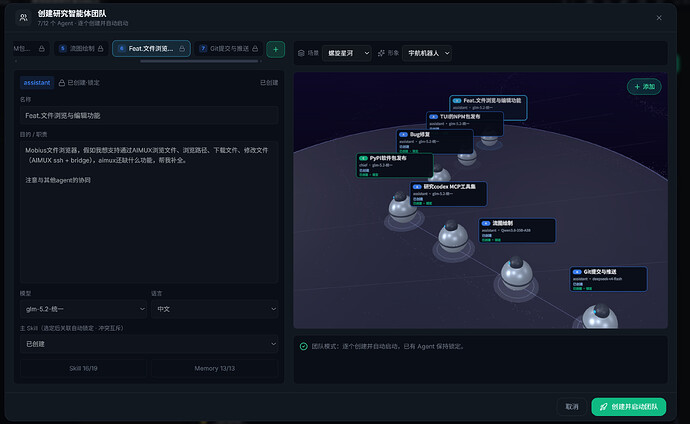The height and width of the screenshot is (424, 690).
Task: Open the partially visible M包 agent tab
Action: pyautogui.click(x=30, y=48)
